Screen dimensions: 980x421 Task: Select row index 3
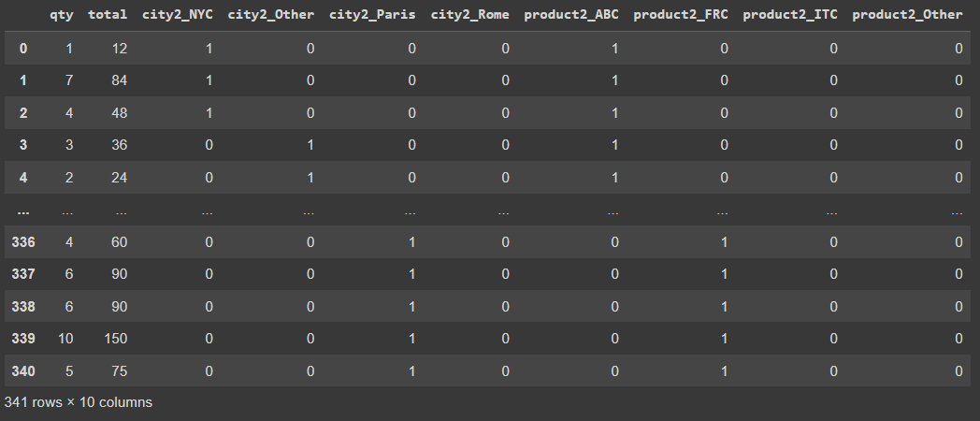tap(24, 145)
